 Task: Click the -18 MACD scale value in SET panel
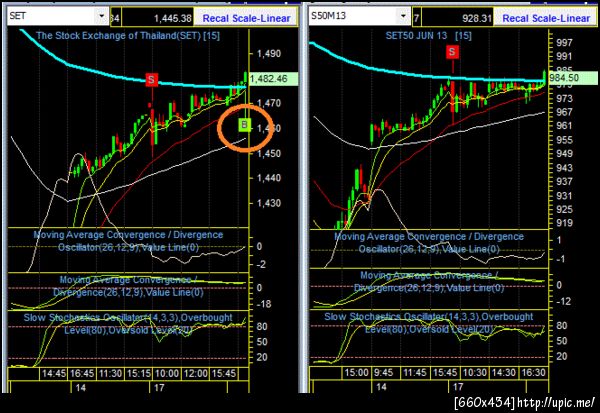263,304
